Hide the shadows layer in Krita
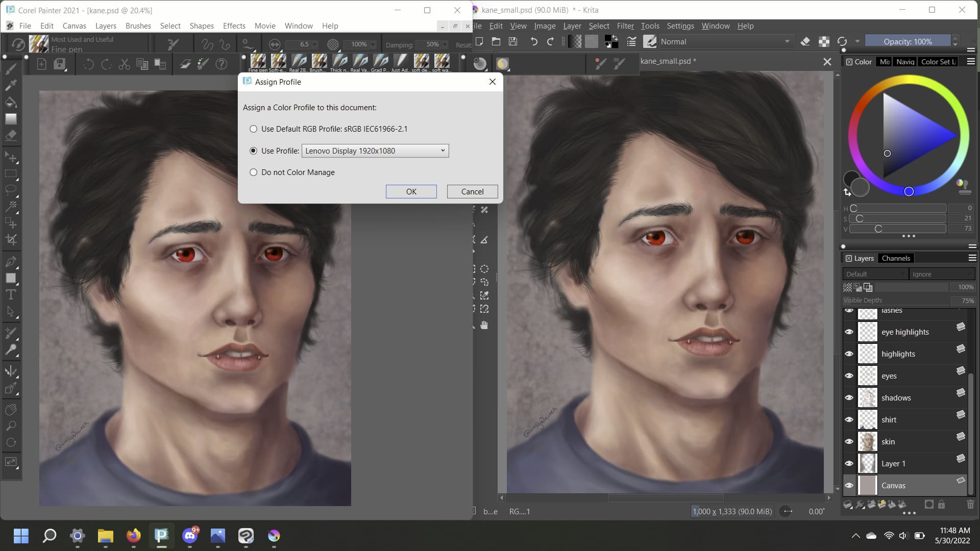980x551 pixels. point(849,398)
